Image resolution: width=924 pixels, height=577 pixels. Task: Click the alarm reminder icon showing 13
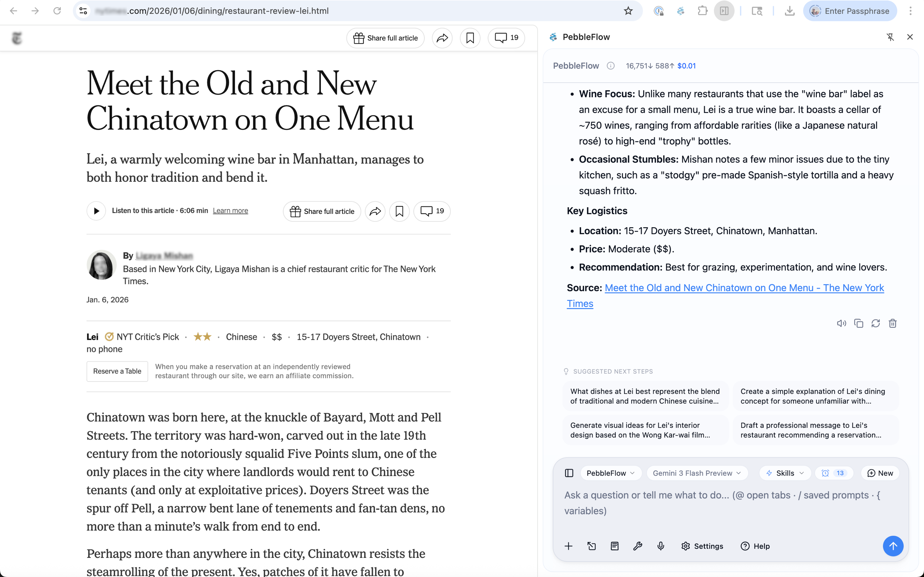click(834, 473)
